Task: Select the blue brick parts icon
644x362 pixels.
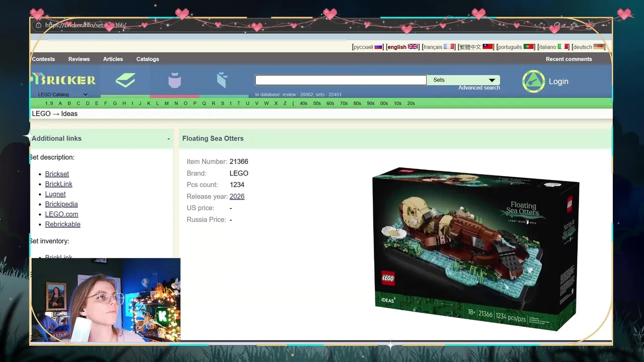Action: click(222, 80)
